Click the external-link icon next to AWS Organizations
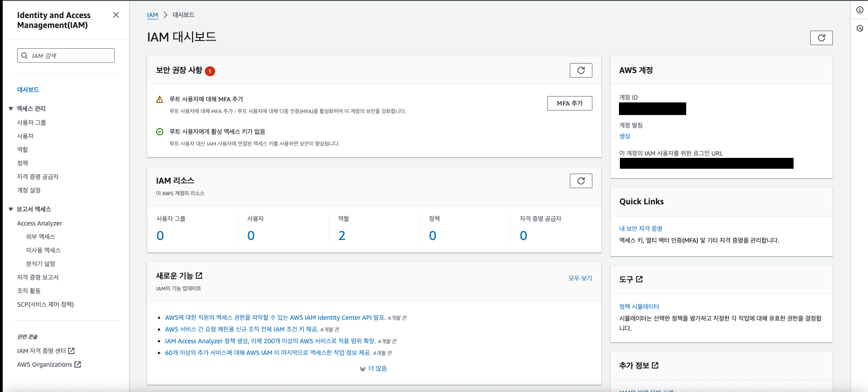 click(x=78, y=364)
